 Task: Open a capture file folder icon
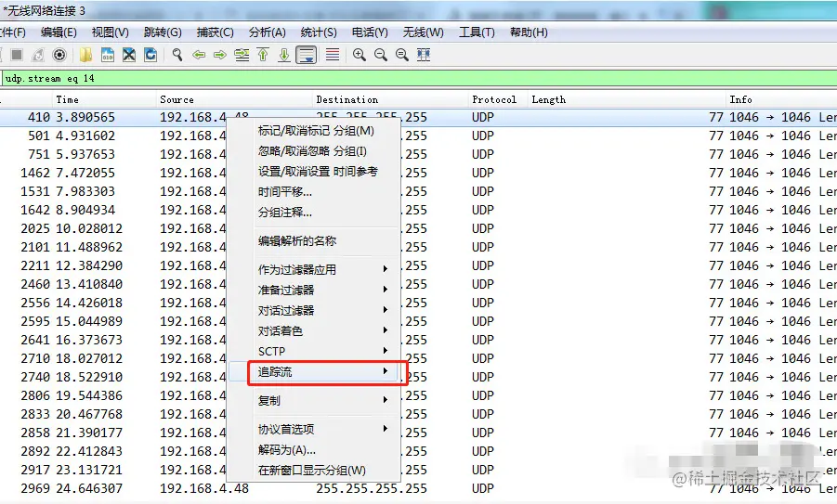pos(85,55)
